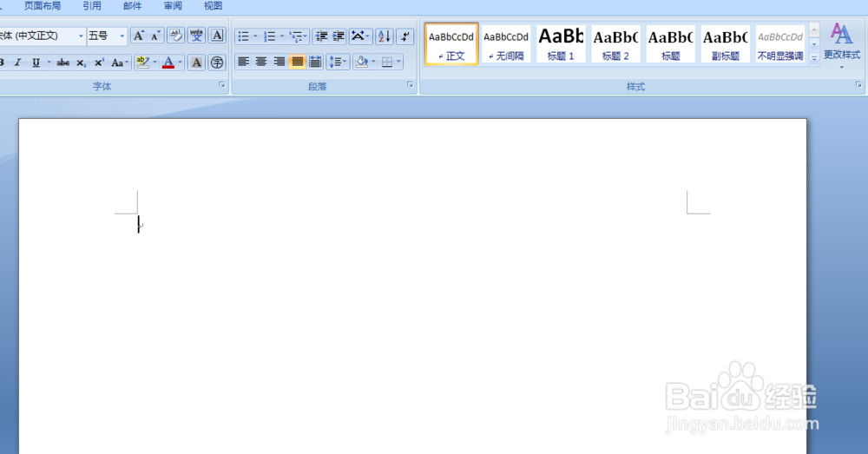The height and width of the screenshot is (454, 868).
Task: Open Change Case (Aa) dropdown
Action: [120, 62]
